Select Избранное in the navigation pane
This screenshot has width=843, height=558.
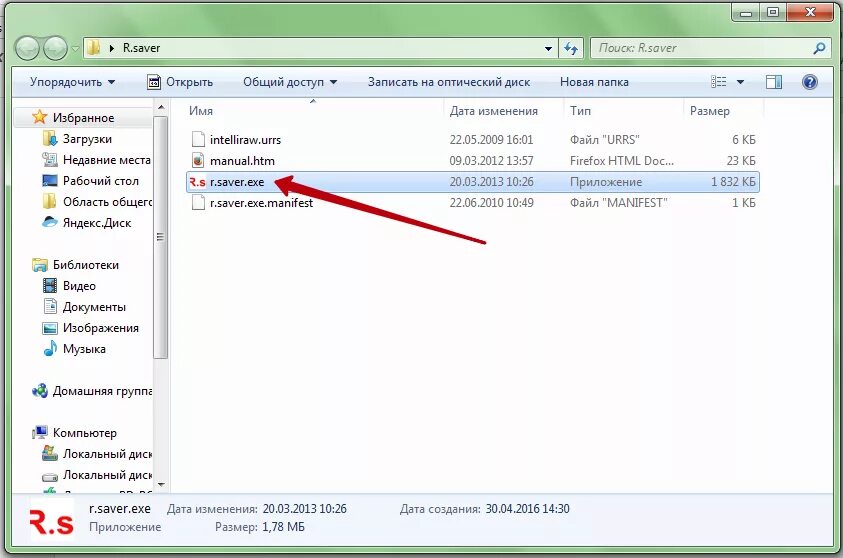83,118
